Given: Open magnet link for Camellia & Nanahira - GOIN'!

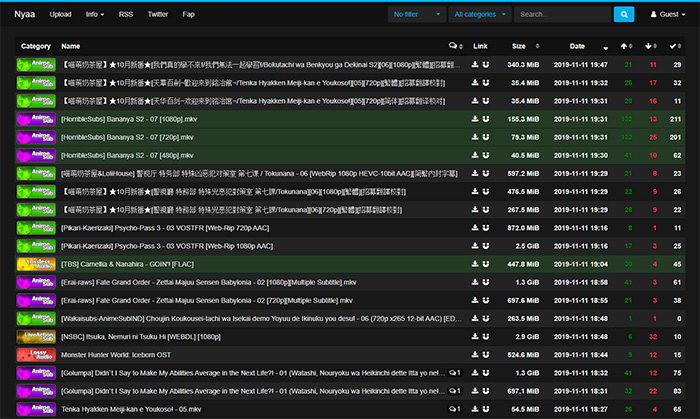Looking at the screenshot, I should pos(486,263).
